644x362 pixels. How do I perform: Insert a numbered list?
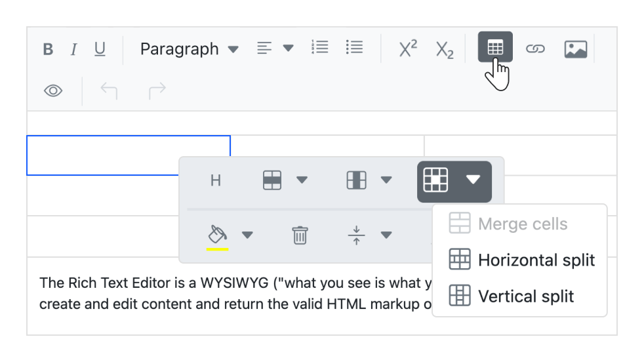coord(321,49)
